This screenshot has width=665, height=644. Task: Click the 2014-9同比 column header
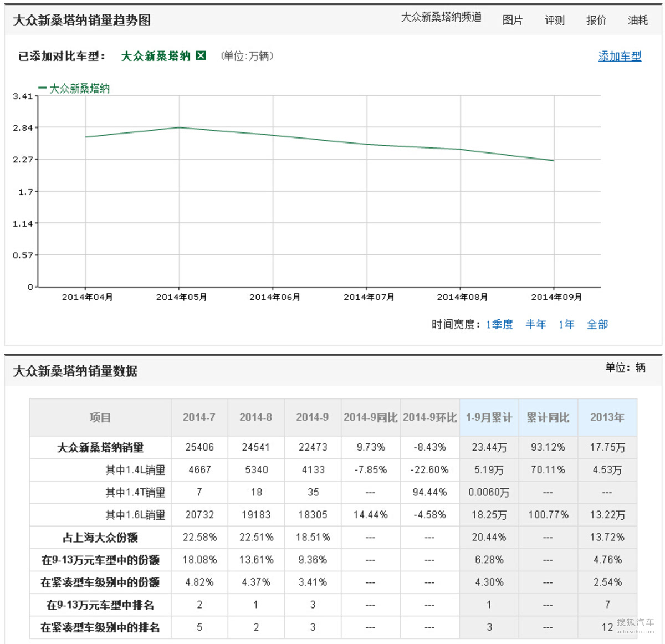pos(370,417)
